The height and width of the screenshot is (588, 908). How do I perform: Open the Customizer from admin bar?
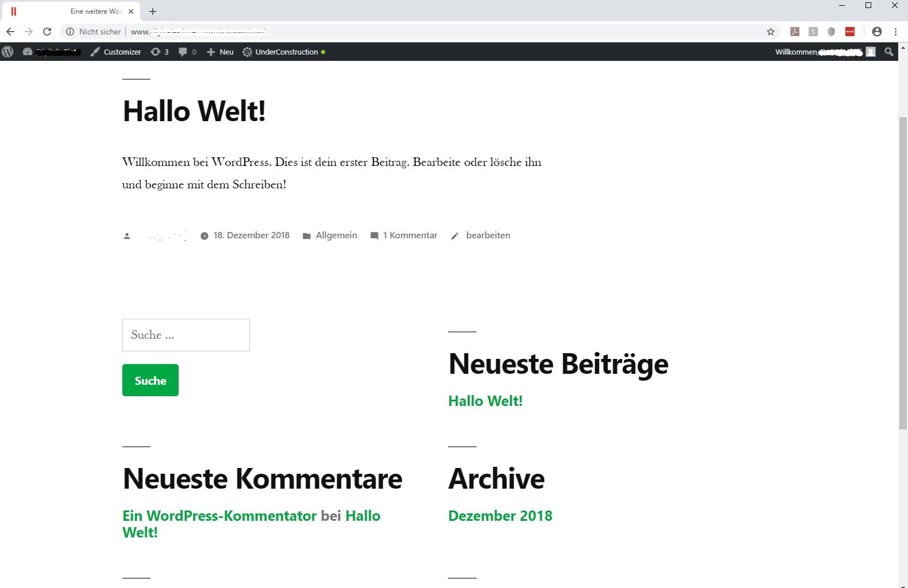[115, 52]
